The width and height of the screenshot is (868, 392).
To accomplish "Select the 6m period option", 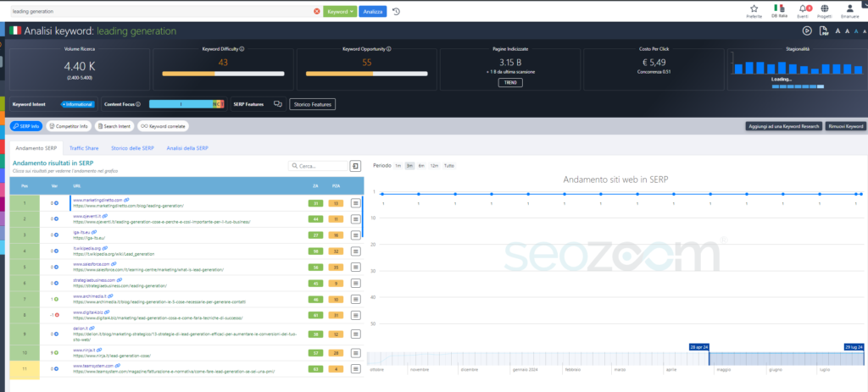I will (421, 165).
